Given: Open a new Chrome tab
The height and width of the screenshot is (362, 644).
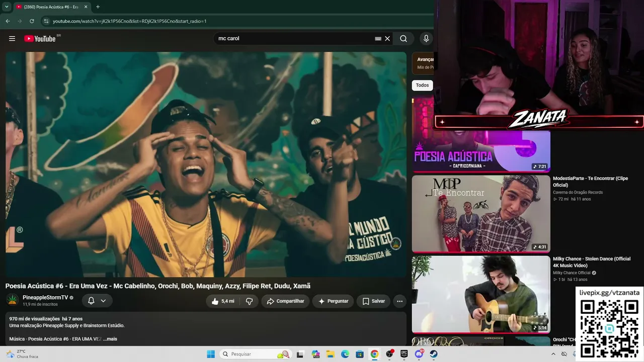Looking at the screenshot, I should 98,7.
